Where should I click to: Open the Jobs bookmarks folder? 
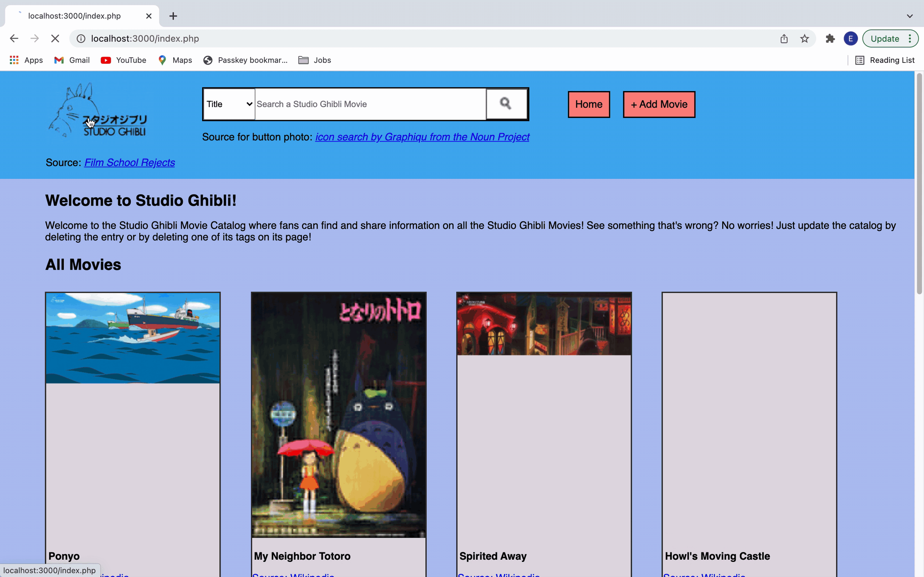[x=315, y=60]
